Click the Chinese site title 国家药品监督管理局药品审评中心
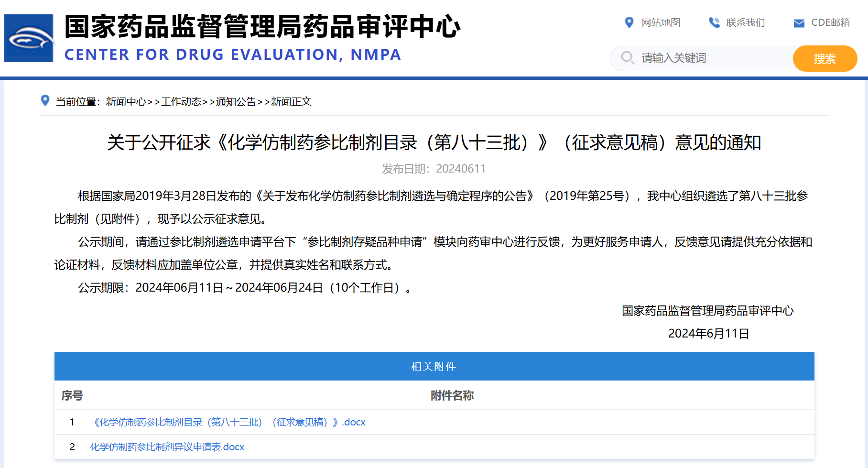The image size is (868, 468). pos(262,26)
